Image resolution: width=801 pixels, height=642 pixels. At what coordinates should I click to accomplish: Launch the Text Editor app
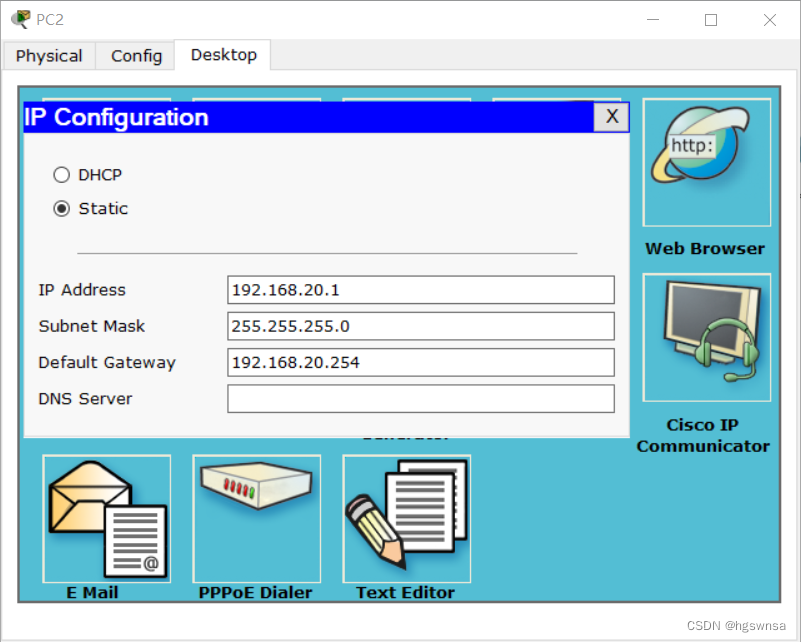point(406,519)
